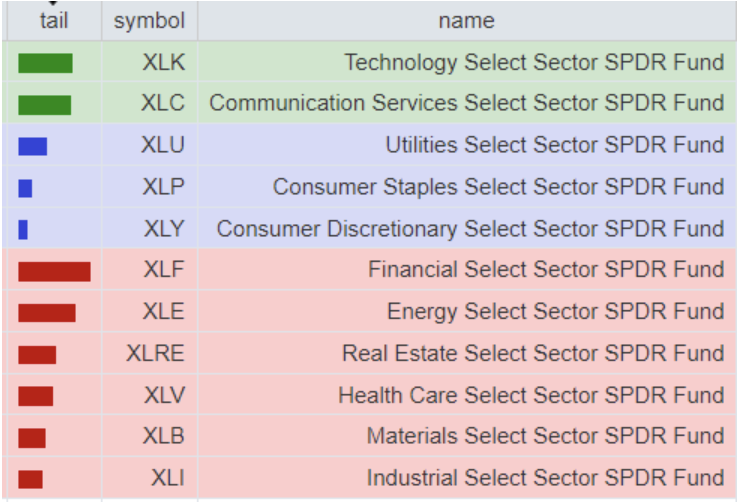Click the red tail bar for XLRE
The width and height of the screenshot is (738, 502).
coord(37,354)
